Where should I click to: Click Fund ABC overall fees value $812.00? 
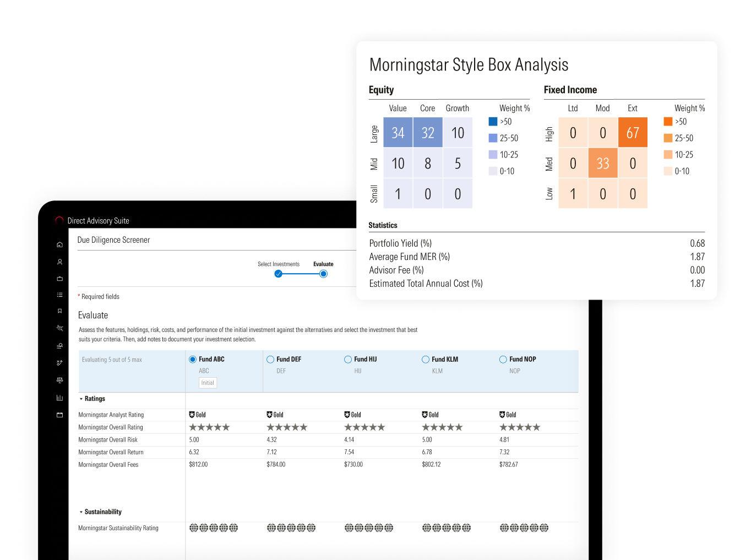tap(198, 465)
